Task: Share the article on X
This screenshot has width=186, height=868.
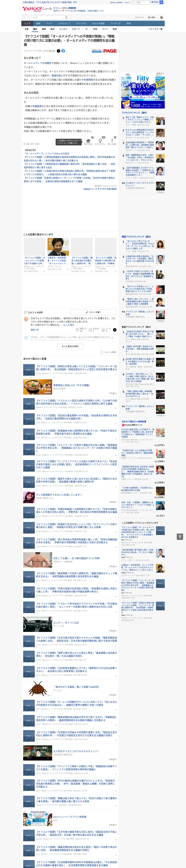Action: [x=58, y=51]
